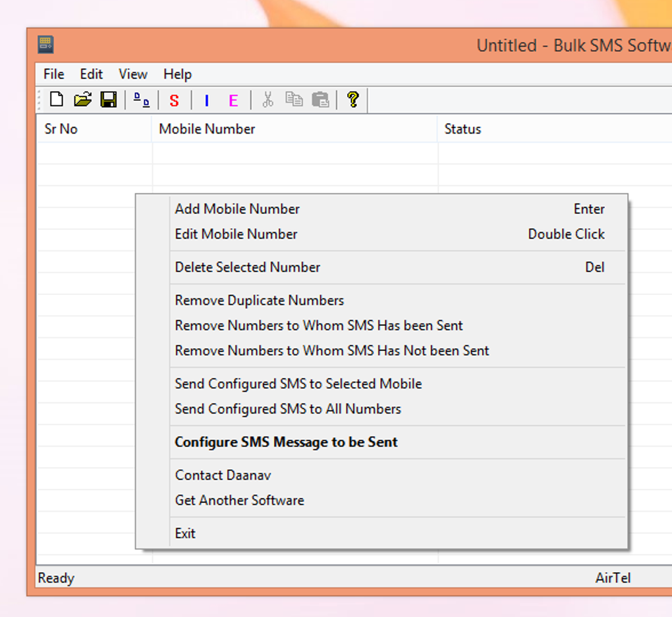This screenshot has width=672, height=617.
Task: Open the View menu
Action: coord(133,74)
